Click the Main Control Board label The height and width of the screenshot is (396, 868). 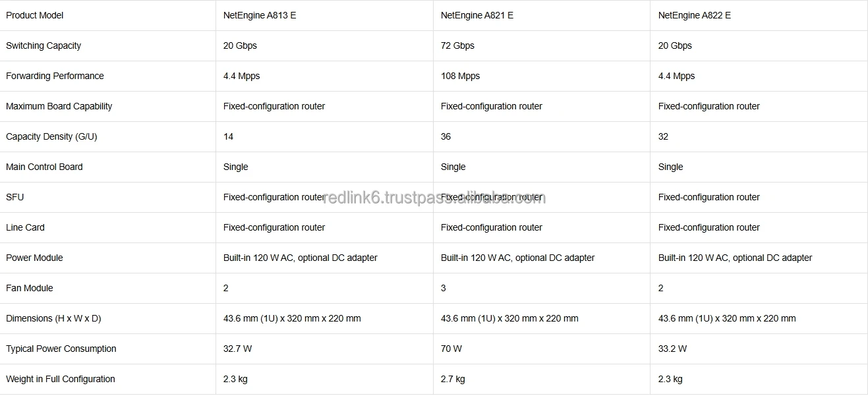[44, 167]
